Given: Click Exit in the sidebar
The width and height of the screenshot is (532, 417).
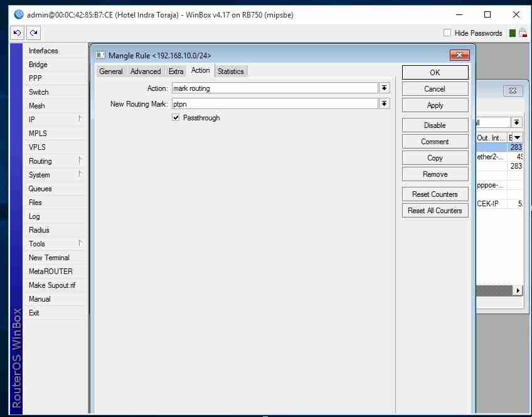Looking at the screenshot, I should point(55,312).
